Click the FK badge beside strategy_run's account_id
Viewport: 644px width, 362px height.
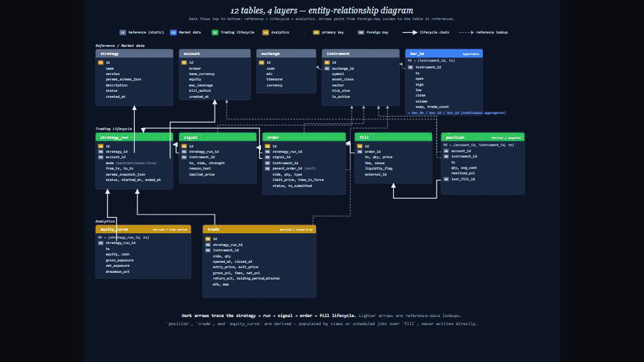click(101, 157)
